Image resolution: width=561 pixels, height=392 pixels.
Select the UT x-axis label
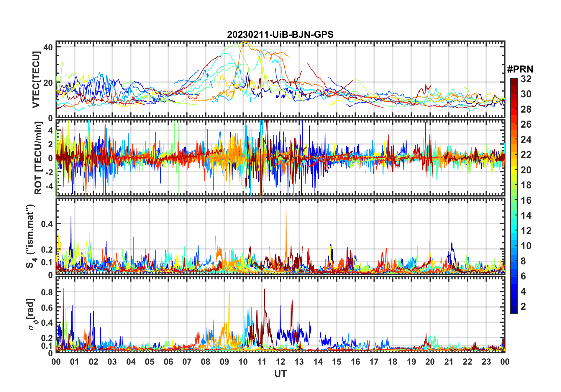[280, 374]
